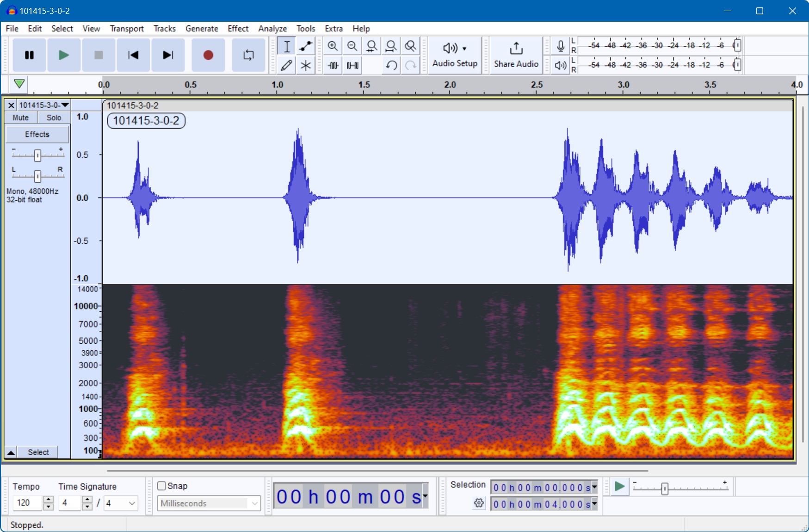Open the selection start time format dropdown

[x=595, y=487]
